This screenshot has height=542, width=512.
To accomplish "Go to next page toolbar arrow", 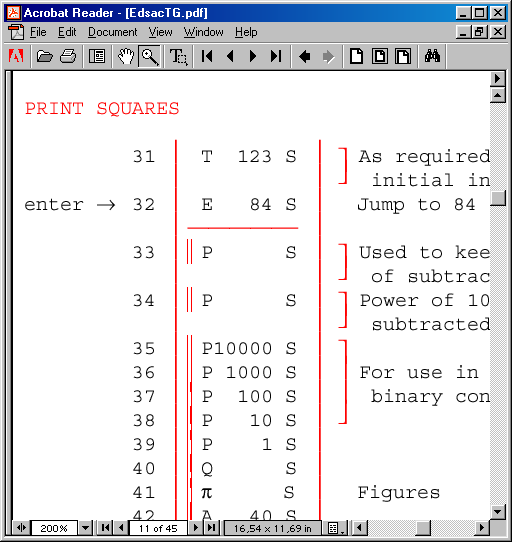I will 253,56.
